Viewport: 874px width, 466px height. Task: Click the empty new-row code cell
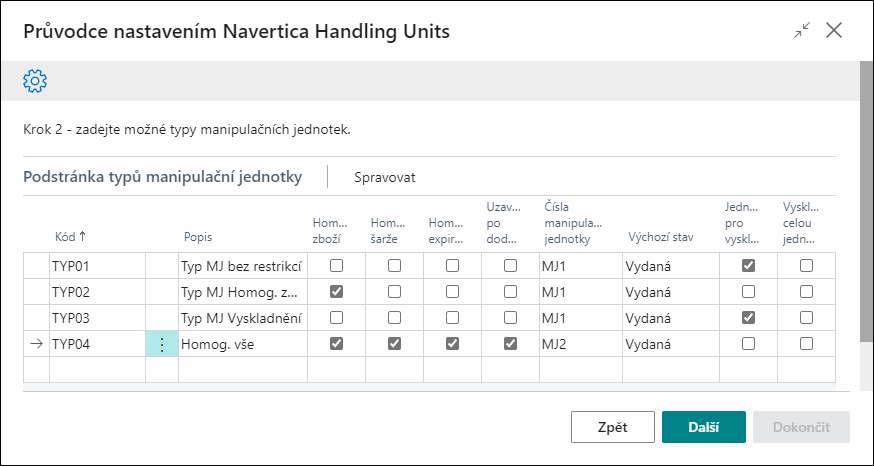click(98, 370)
